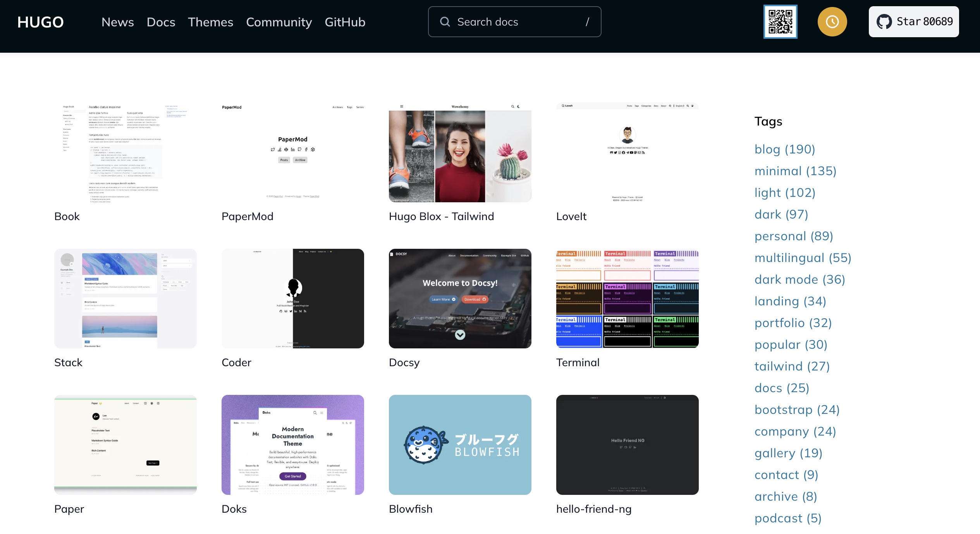980x534 pixels.
Task: Filter by light (102) tag
Action: pos(785,193)
